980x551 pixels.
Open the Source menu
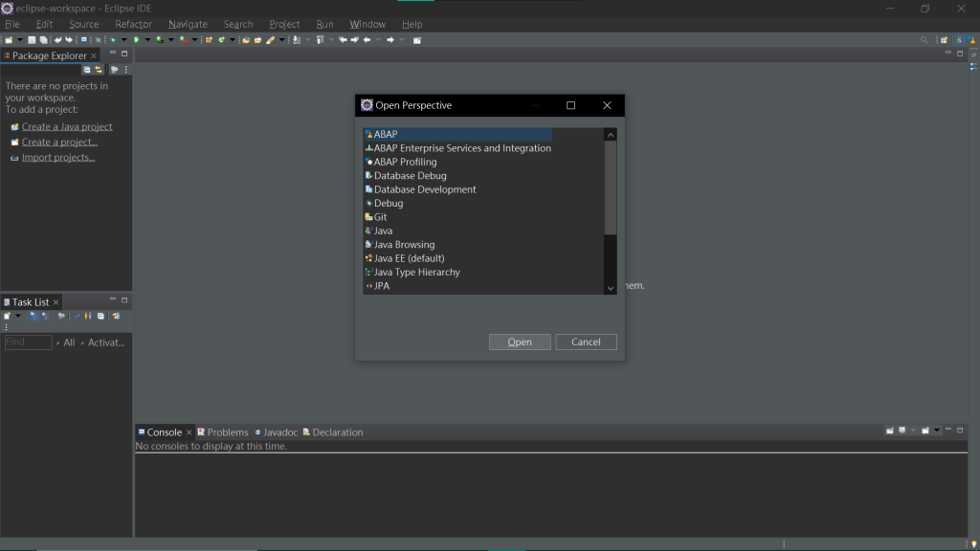pyautogui.click(x=84, y=24)
